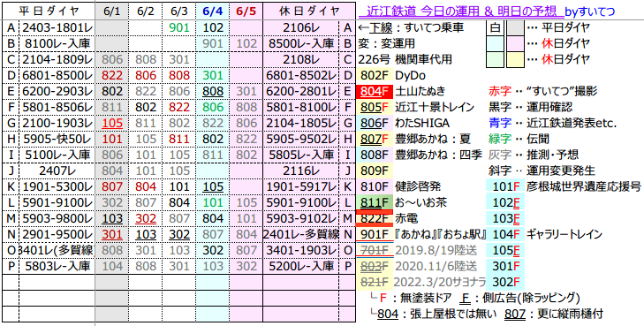Click underlined red 302 in row M under 6/2
Image resolution: width=644 pixels, height=326 pixels.
pyautogui.click(x=146, y=219)
